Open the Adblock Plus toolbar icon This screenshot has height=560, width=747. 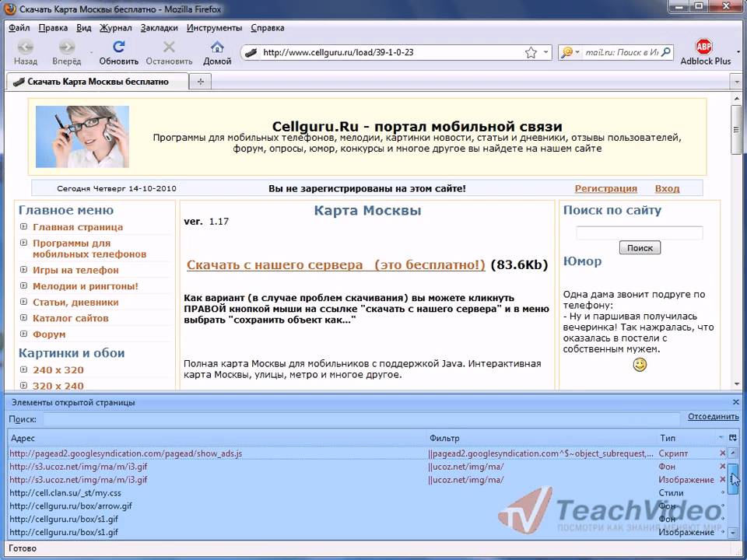coord(703,47)
